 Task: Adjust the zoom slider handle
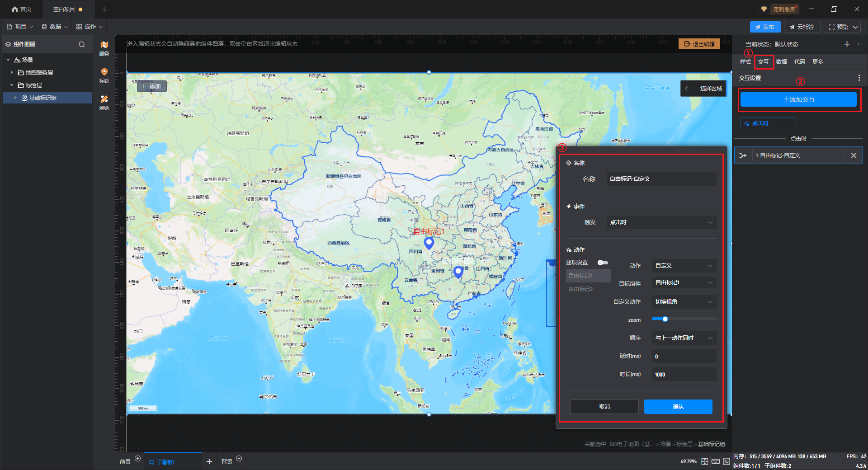pyautogui.click(x=665, y=319)
